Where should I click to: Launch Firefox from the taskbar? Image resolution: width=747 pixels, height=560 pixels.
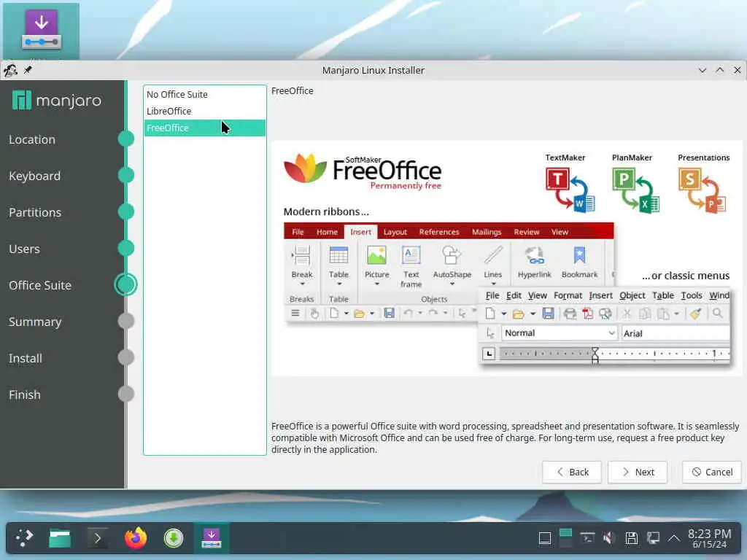coord(135,538)
